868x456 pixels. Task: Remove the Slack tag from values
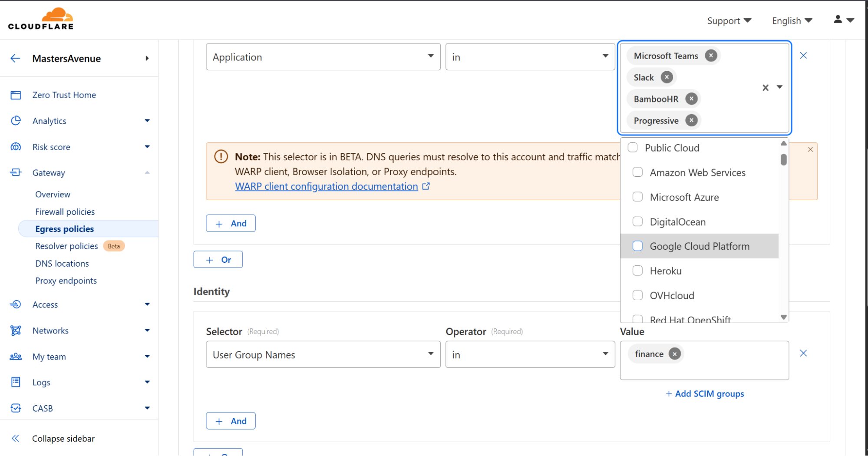point(667,77)
